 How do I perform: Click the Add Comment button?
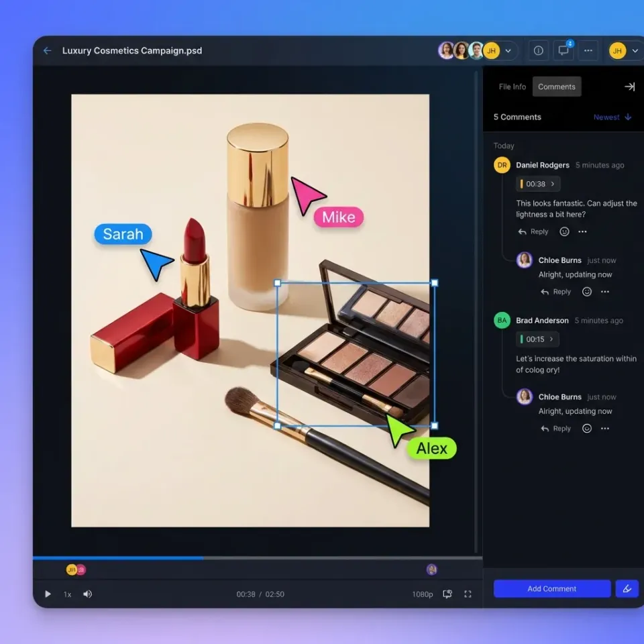pos(551,588)
